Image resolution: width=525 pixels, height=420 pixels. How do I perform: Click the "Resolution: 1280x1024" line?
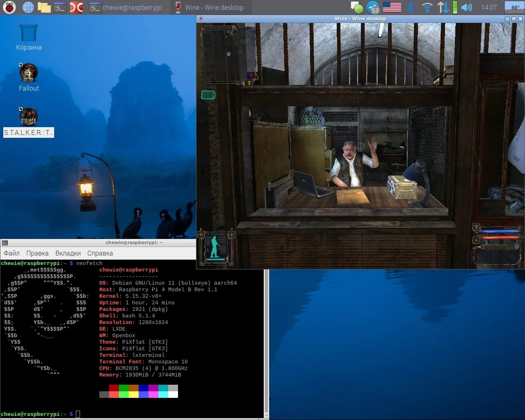[134, 322]
